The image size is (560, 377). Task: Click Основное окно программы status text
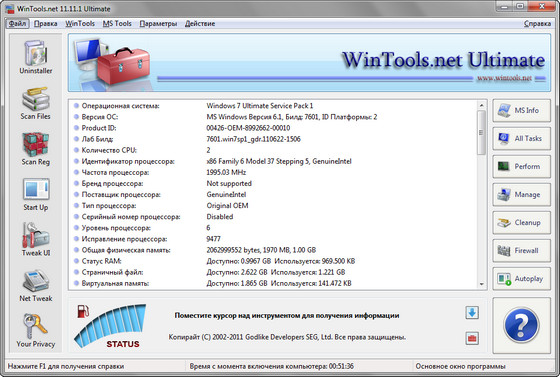click(460, 366)
